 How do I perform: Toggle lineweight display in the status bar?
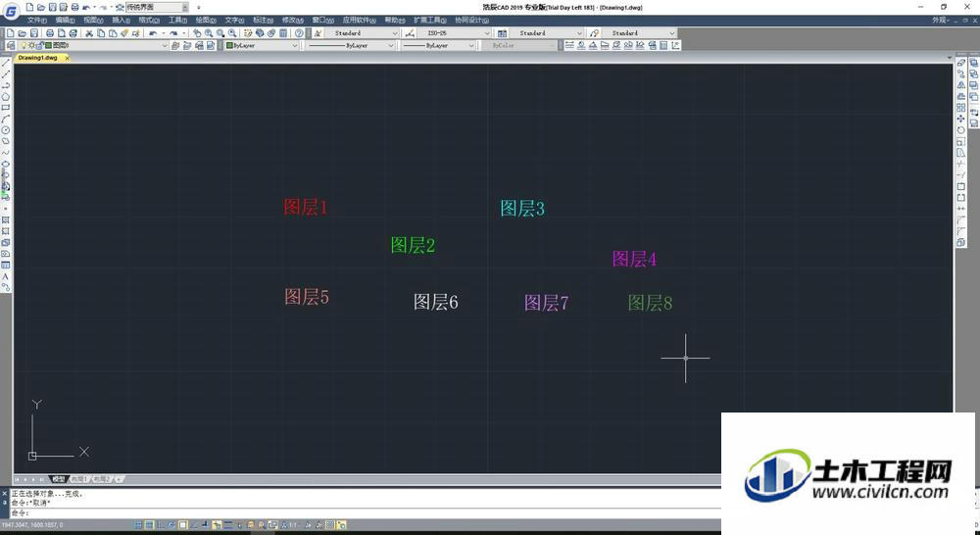tap(228, 525)
